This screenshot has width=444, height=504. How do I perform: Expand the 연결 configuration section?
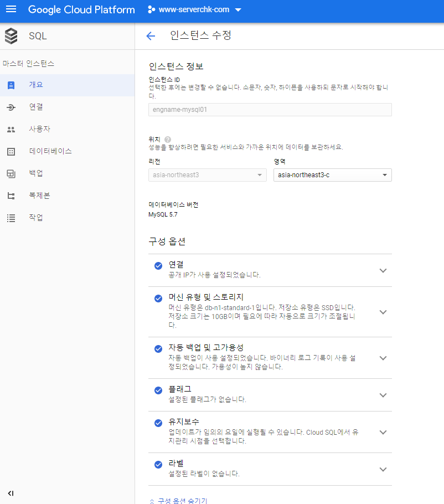coord(383,270)
